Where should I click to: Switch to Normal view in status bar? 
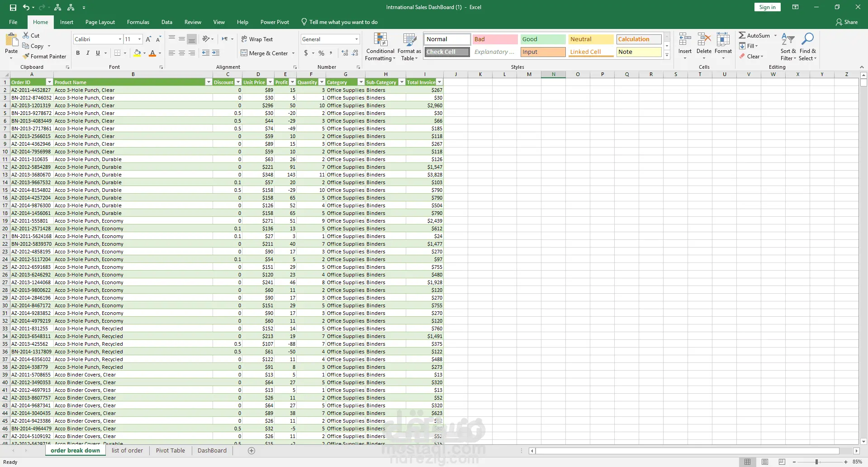[747, 462]
